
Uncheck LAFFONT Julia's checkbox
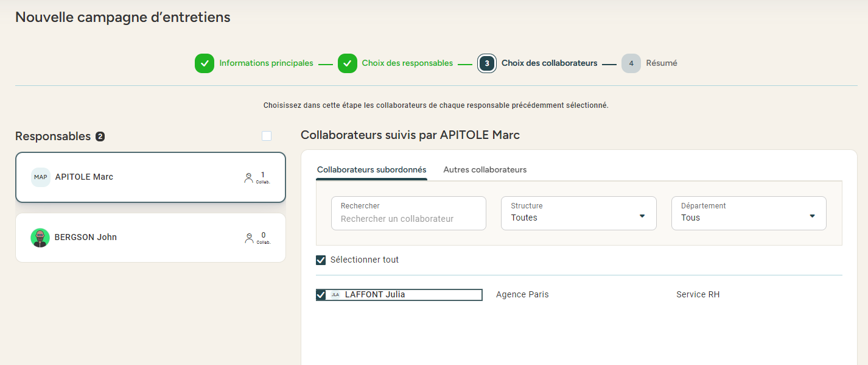[321, 295]
